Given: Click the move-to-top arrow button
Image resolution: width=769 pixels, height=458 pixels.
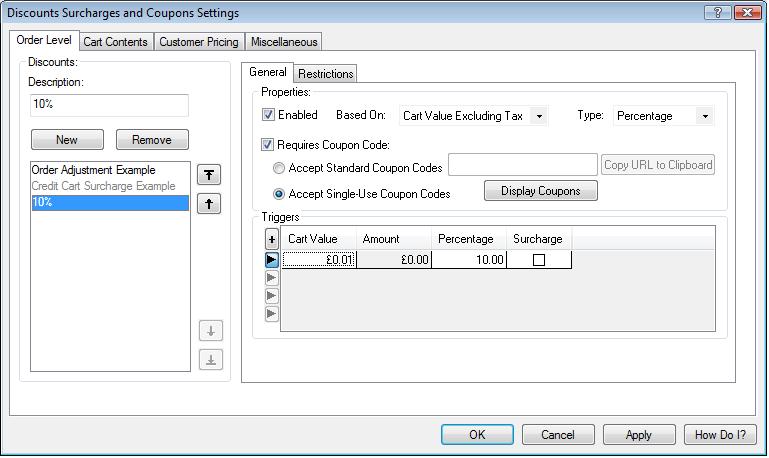Looking at the screenshot, I should point(209,175).
